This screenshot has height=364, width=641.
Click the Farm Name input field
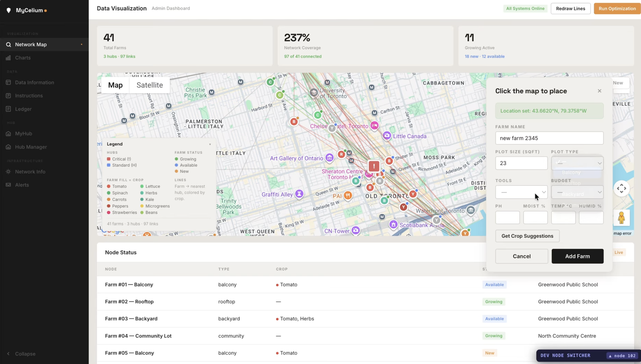pyautogui.click(x=549, y=138)
